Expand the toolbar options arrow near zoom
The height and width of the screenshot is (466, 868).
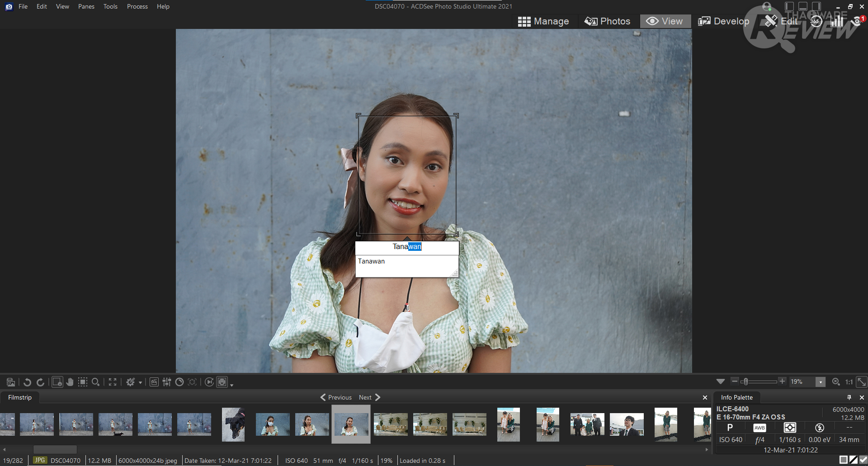721,382
